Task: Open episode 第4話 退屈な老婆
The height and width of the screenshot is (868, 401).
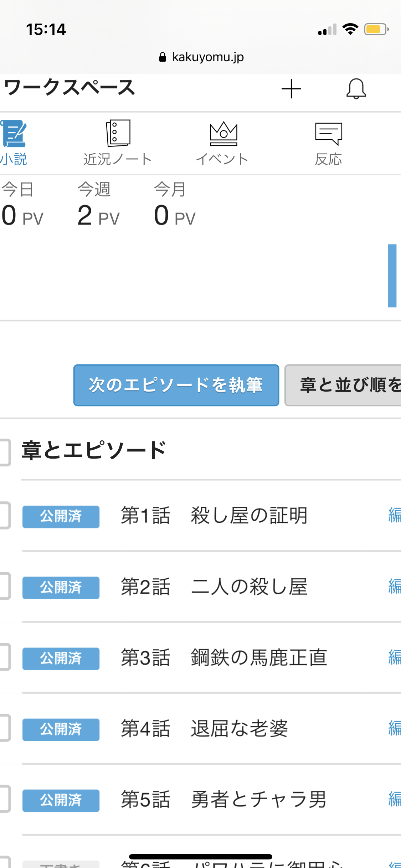Action: [239, 728]
